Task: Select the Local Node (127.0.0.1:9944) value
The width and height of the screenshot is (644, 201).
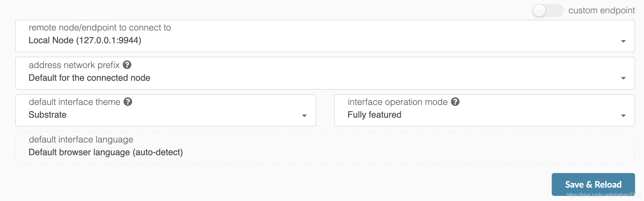Action: click(85, 40)
